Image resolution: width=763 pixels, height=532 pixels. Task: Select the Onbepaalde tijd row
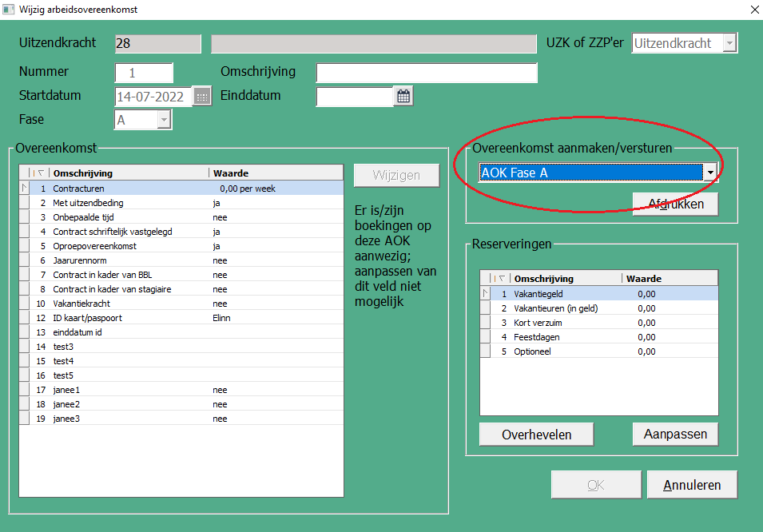pos(181,217)
